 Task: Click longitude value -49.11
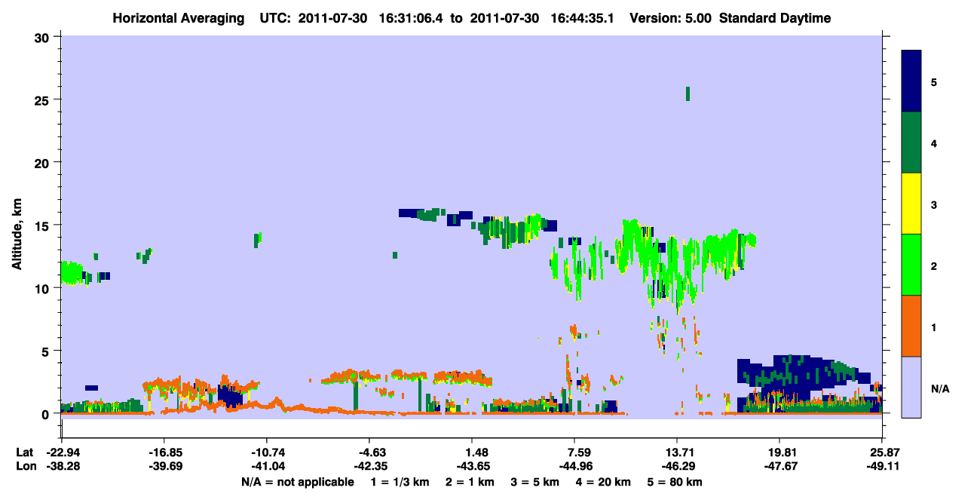pyautogui.click(x=881, y=467)
